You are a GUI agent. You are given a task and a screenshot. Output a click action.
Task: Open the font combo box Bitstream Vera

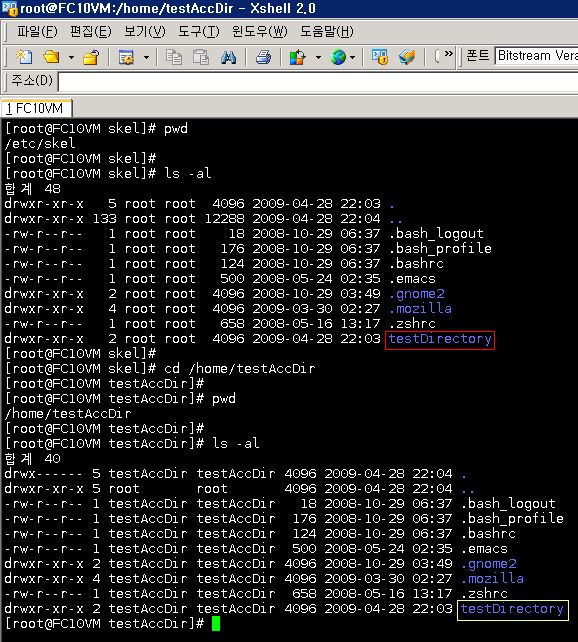(536, 56)
